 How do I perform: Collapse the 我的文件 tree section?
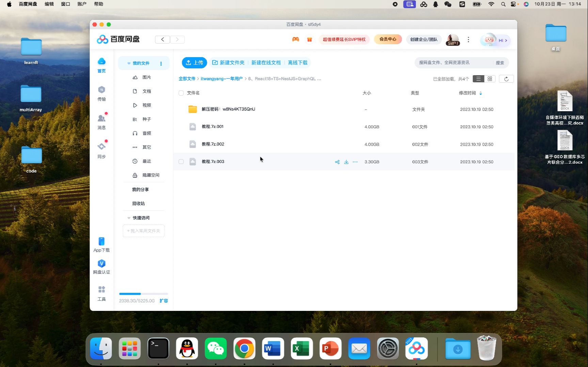pos(129,64)
